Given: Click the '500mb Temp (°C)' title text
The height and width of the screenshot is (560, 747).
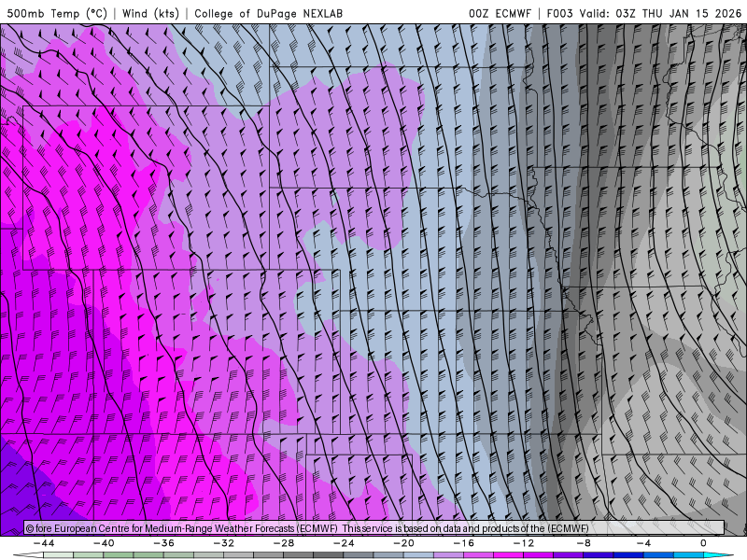Looking at the screenshot, I should tap(57, 13).
